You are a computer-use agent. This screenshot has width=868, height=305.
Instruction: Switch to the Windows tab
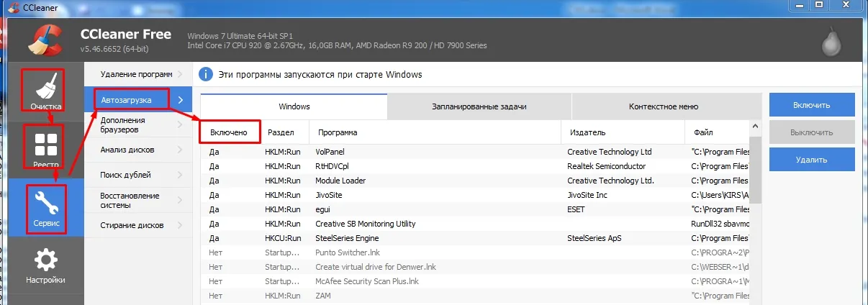(294, 106)
